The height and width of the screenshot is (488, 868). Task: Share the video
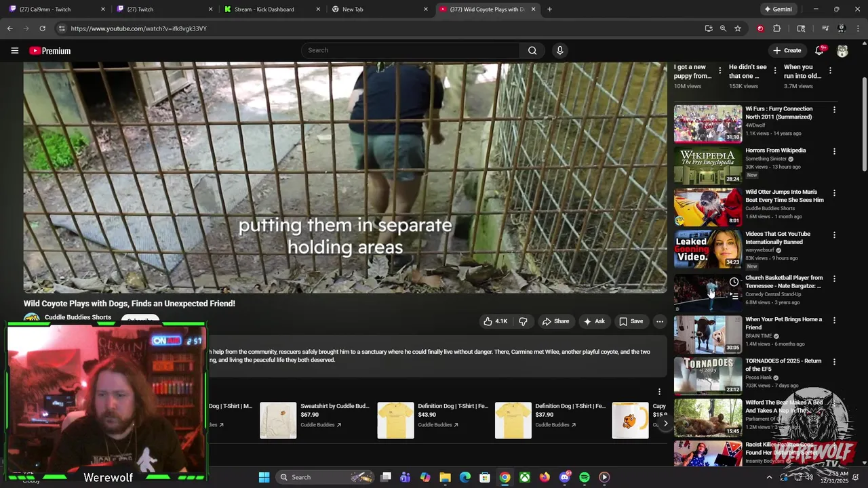tap(555, 321)
